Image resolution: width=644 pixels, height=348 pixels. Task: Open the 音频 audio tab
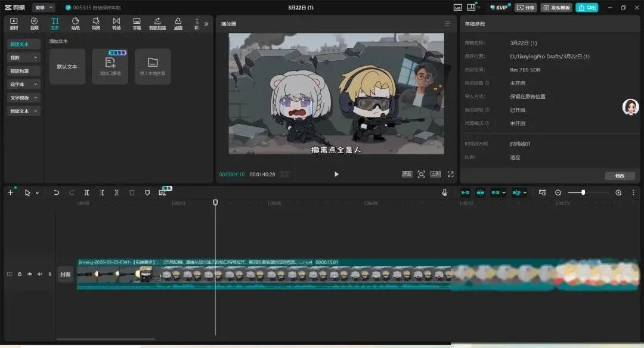click(x=34, y=24)
